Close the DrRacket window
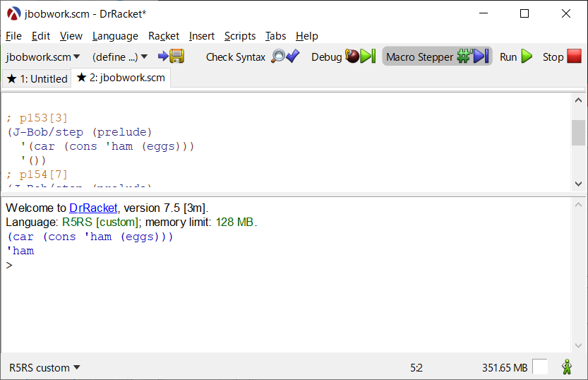 pyautogui.click(x=566, y=13)
